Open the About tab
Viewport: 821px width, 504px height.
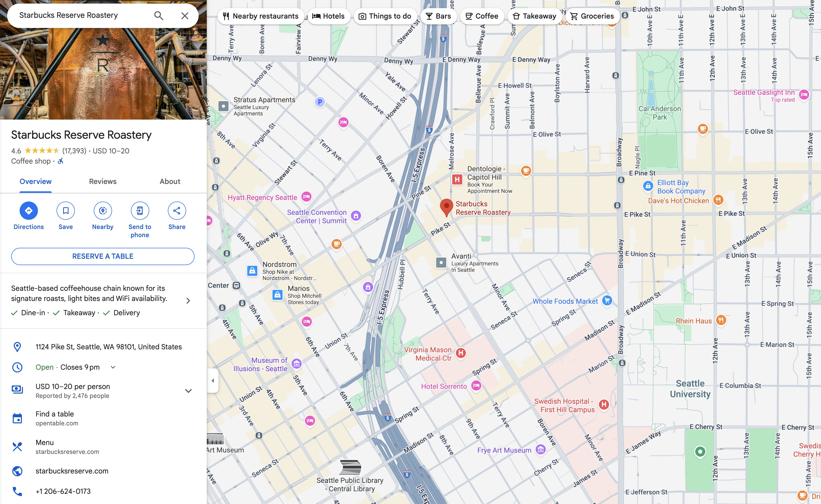coord(170,181)
